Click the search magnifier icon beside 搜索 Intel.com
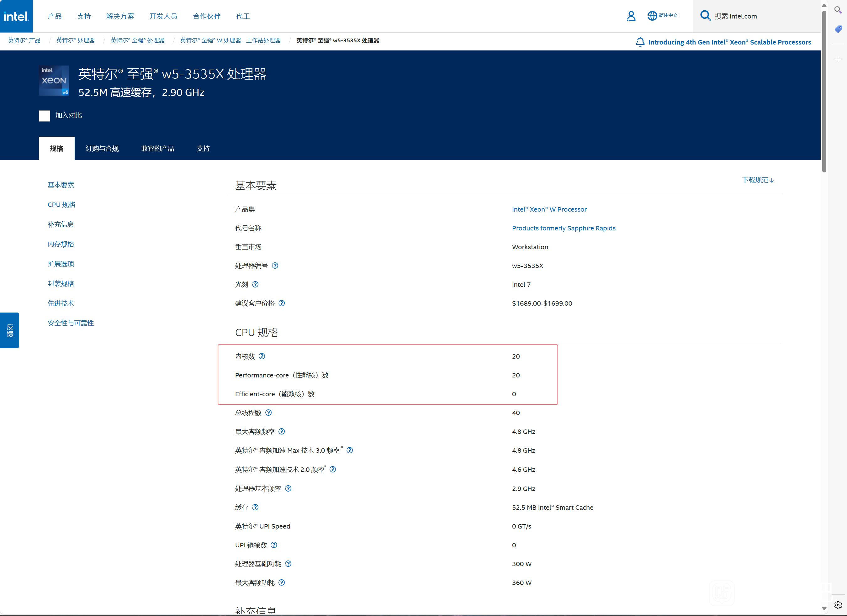 point(705,16)
